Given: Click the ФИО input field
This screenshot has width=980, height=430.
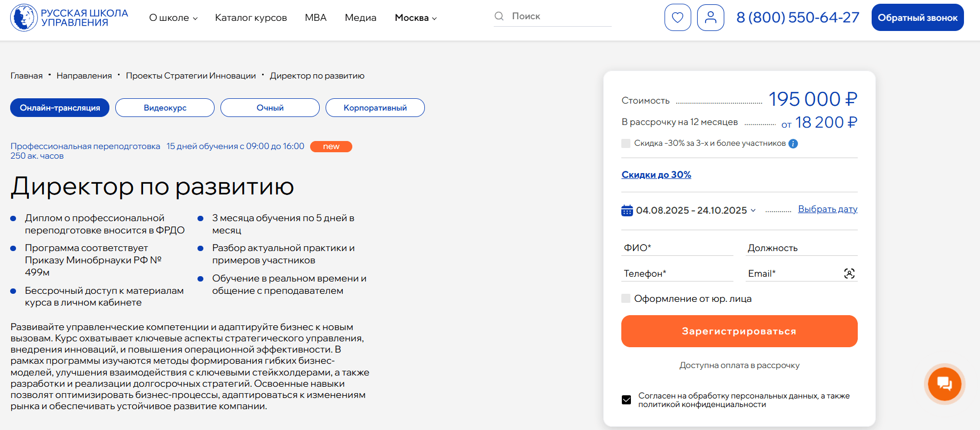Looking at the screenshot, I should click(x=677, y=248).
